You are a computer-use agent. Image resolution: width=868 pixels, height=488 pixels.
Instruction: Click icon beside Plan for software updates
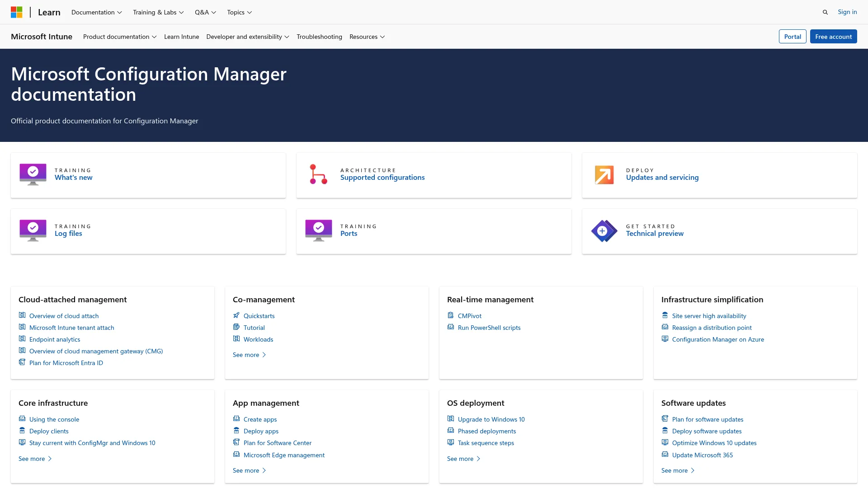[665, 419]
